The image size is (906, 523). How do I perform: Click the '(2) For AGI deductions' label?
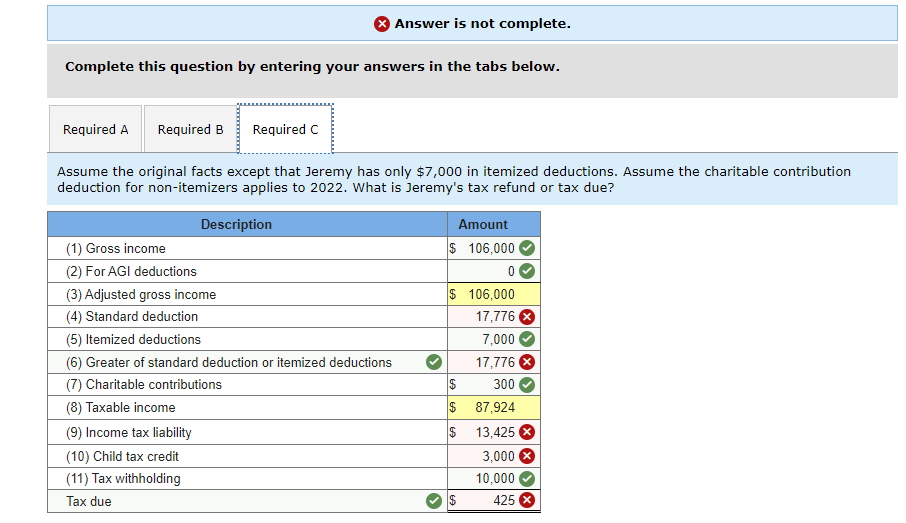click(x=131, y=272)
